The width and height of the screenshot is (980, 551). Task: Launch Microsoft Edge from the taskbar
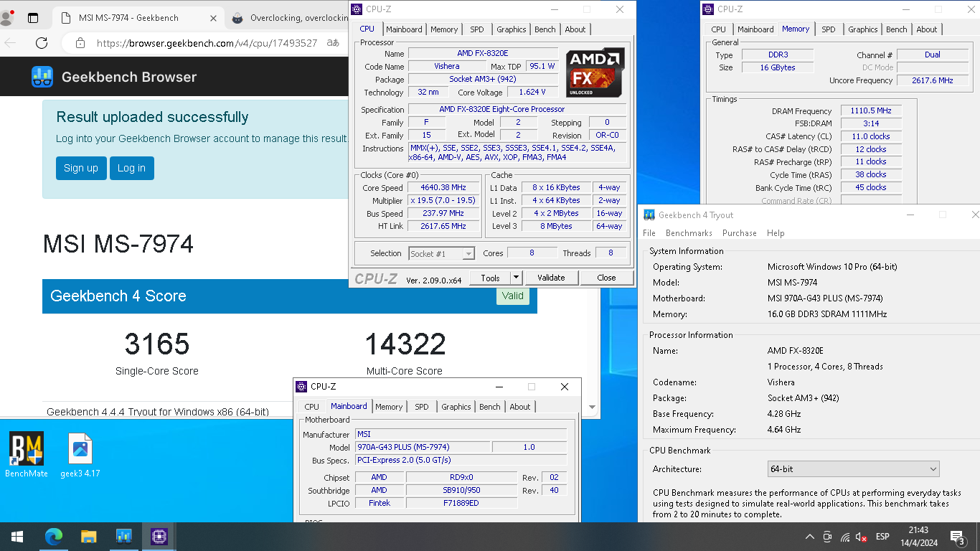(x=54, y=537)
